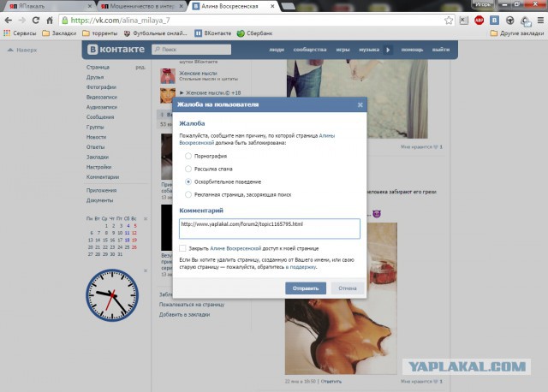Open люди in VK top menu

[277, 50]
